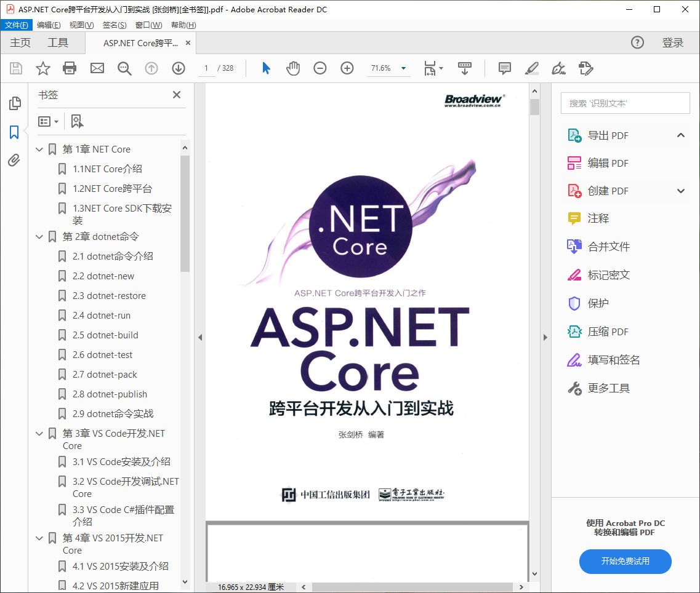Screen dimensions: 700x593
Task: Click the document vertical scrollbar thumb
Action: pyautogui.click(x=534, y=107)
